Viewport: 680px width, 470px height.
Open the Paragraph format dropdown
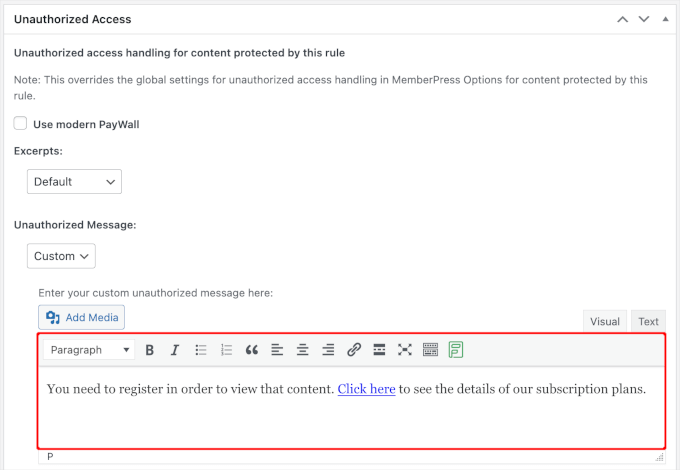(90, 350)
